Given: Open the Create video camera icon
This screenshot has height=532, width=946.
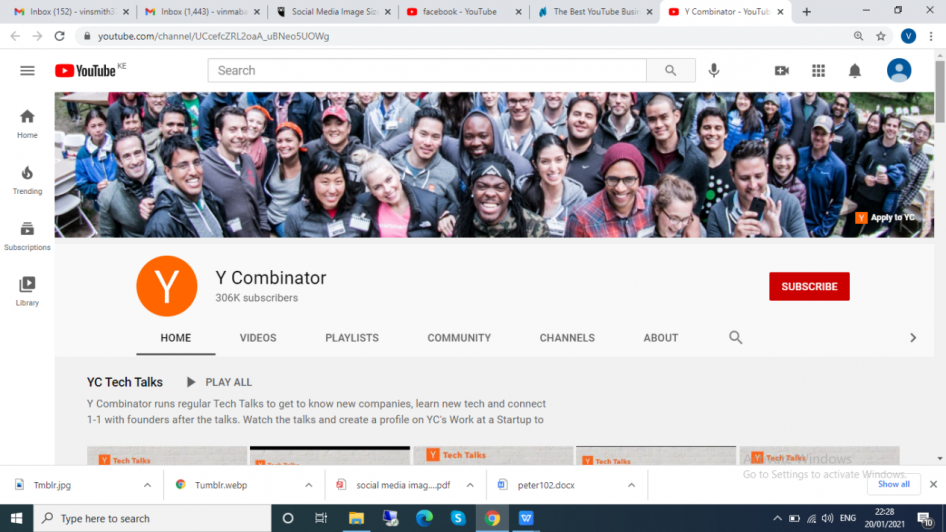Looking at the screenshot, I should coord(782,71).
